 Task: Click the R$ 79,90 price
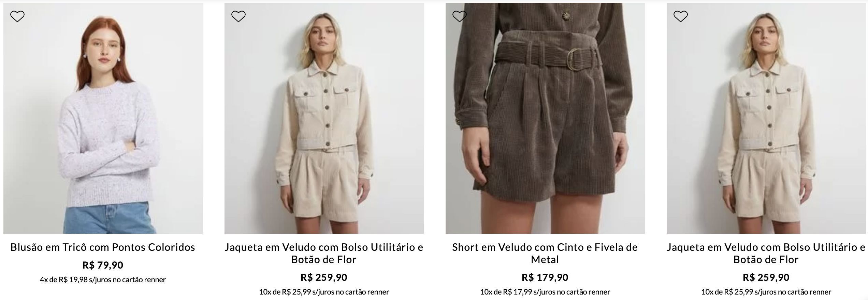pos(103,265)
